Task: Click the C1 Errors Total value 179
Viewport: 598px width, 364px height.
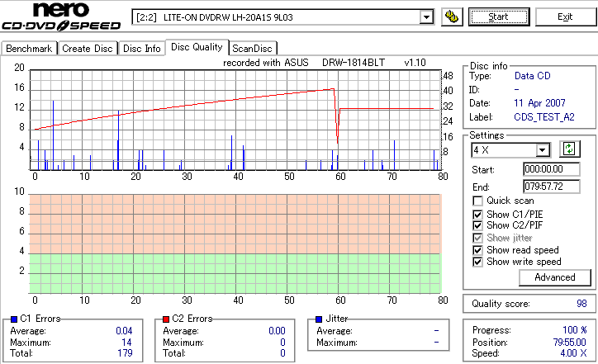Action: (x=125, y=353)
